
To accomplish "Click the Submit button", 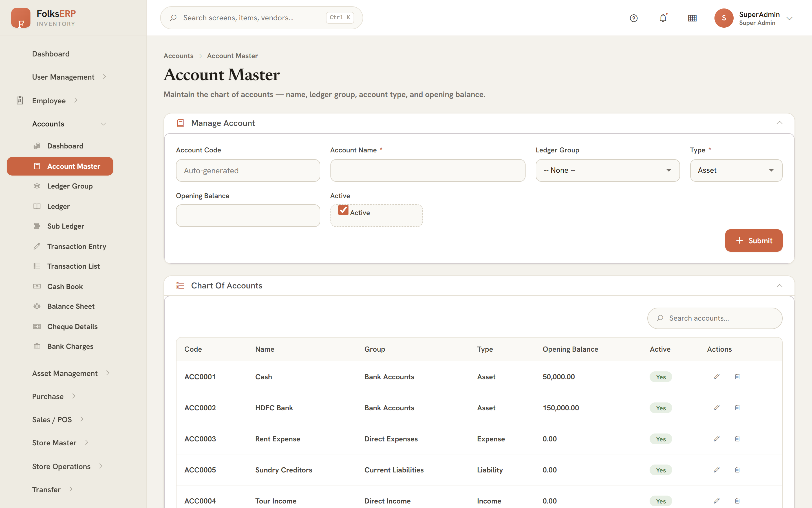I will tap(754, 240).
